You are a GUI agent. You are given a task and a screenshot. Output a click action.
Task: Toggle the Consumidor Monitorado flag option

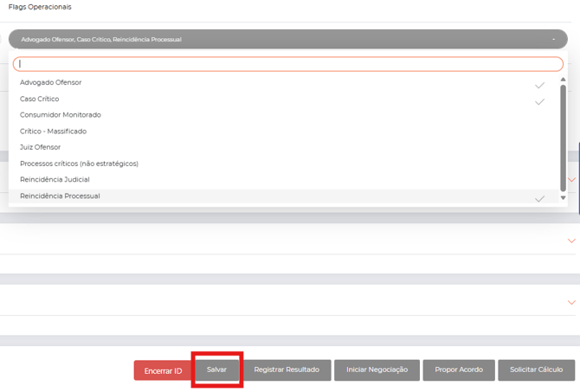pos(61,115)
